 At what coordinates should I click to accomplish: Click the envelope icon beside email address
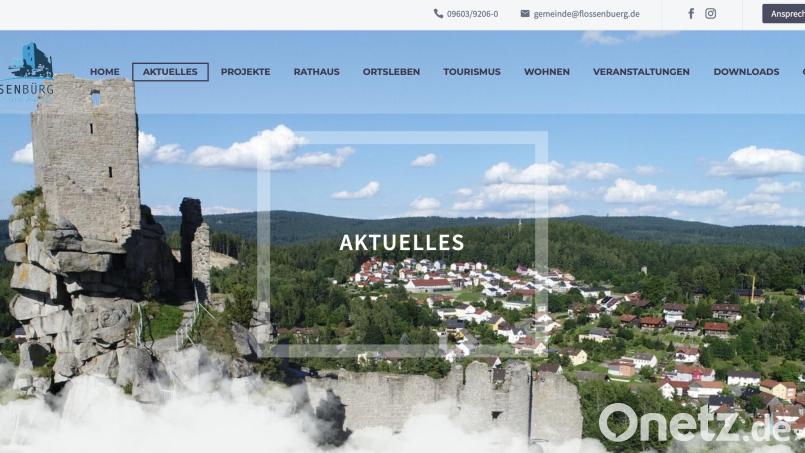tap(525, 14)
